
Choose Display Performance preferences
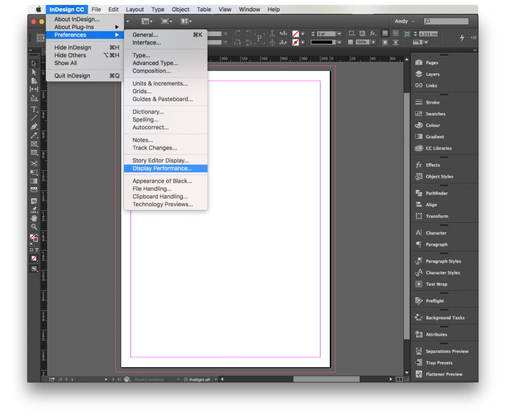click(x=162, y=168)
